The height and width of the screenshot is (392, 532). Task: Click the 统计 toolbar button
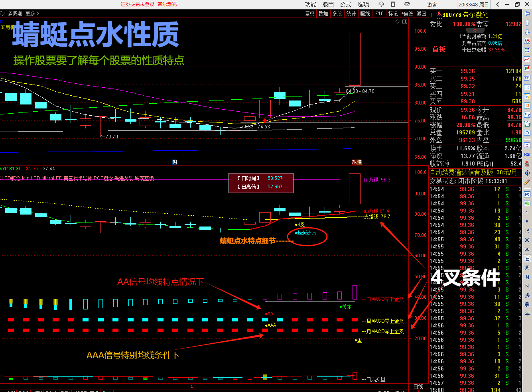(x=351, y=14)
